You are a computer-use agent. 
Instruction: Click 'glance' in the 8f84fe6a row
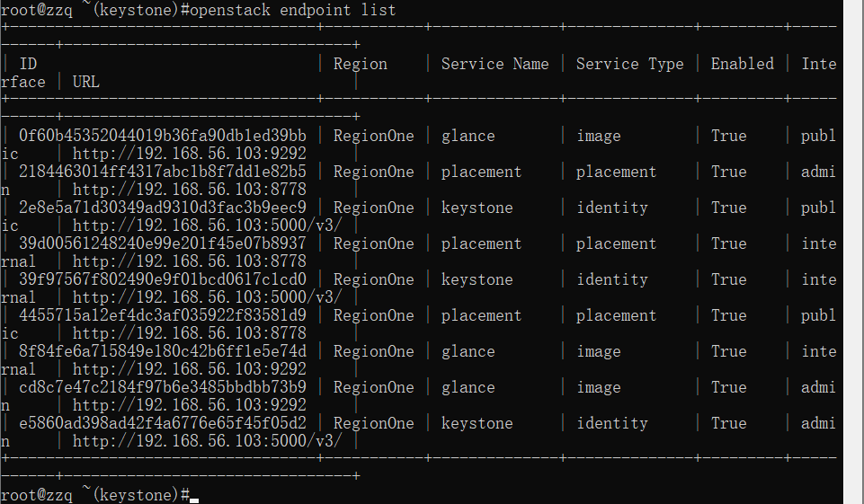468,352
